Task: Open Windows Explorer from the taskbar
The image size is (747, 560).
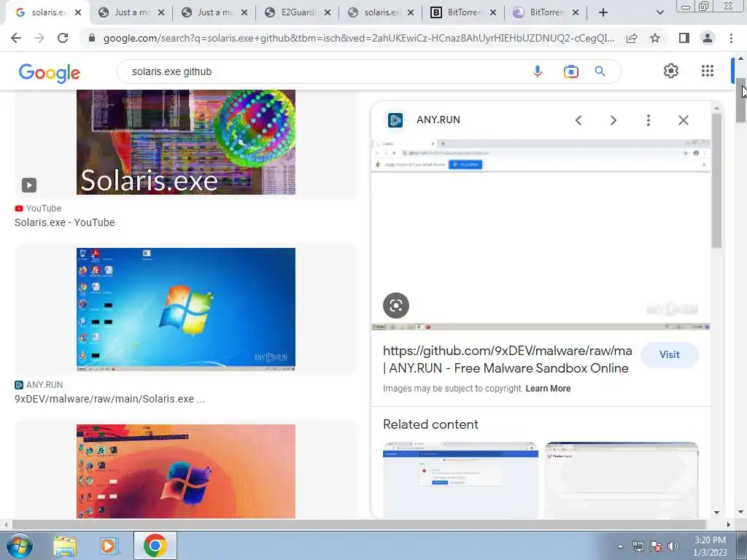Action: [x=65, y=545]
